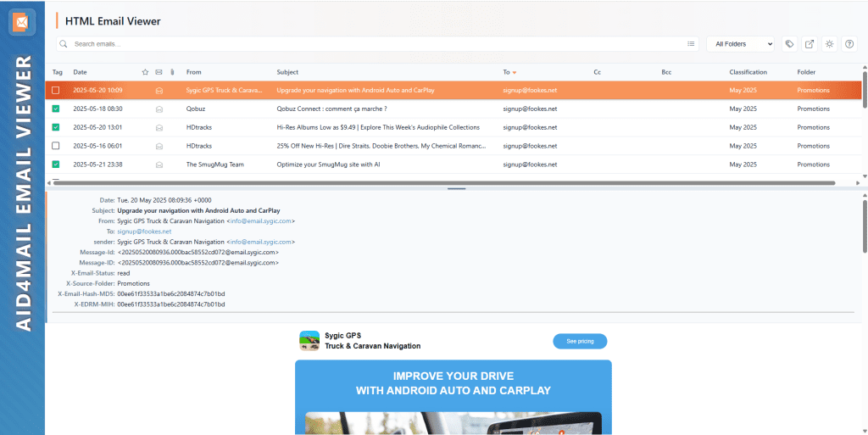Click the Sygic GPS Truck & Carava... sender cell
The height and width of the screenshot is (435, 868).
[x=225, y=90]
